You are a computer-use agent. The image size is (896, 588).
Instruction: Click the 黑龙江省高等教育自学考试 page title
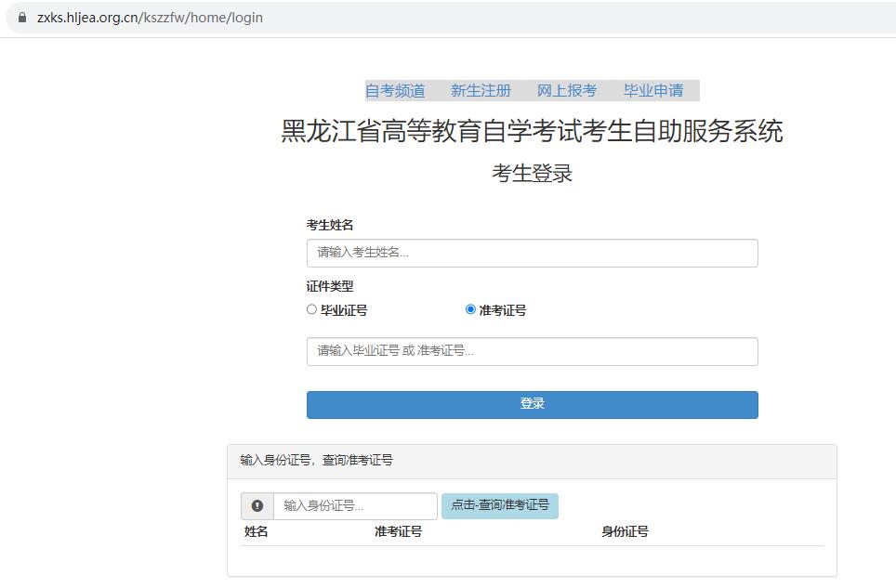[x=532, y=131]
